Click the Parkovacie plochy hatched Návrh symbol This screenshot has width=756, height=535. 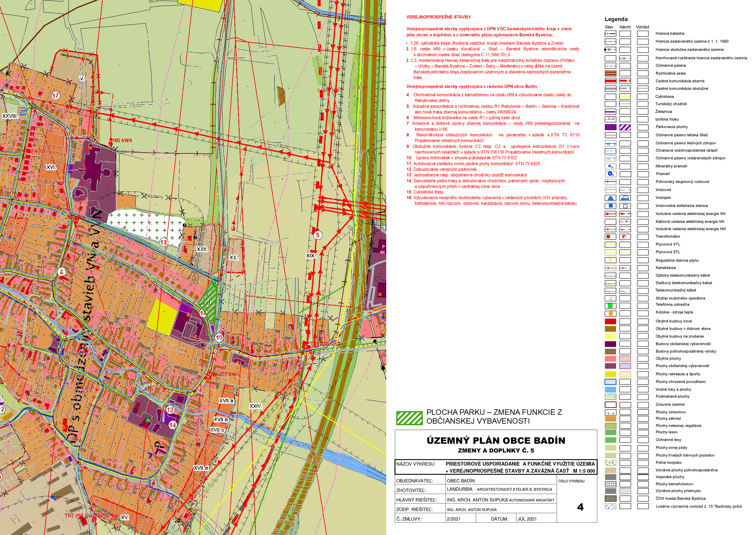click(x=625, y=127)
